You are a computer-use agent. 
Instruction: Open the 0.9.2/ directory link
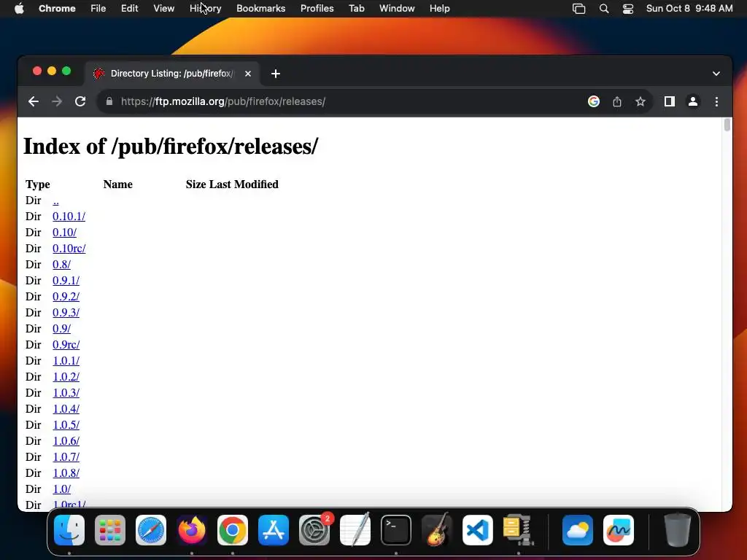(66, 297)
